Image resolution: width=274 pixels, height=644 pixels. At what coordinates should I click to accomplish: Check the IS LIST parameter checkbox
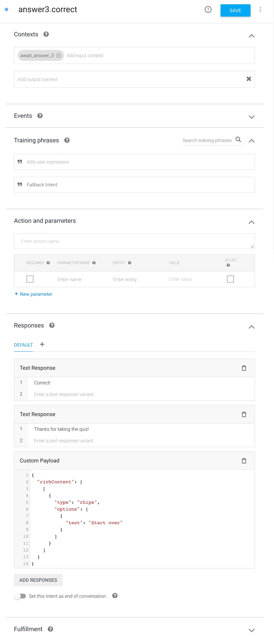pos(230,279)
